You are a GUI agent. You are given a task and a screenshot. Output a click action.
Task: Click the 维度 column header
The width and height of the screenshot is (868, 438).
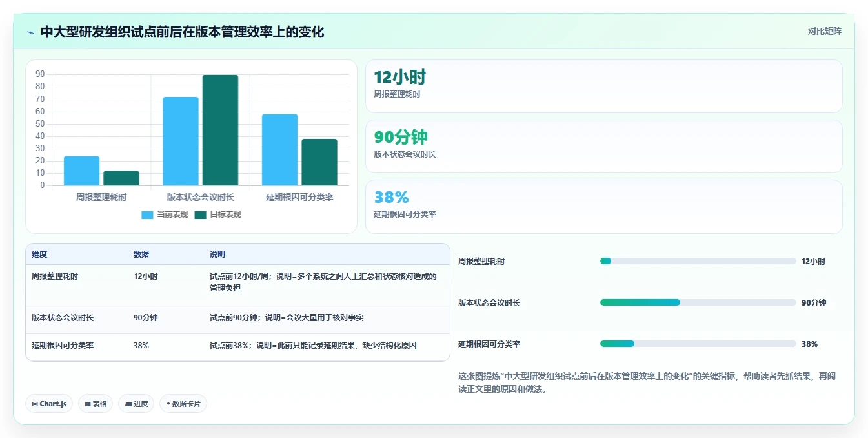point(39,255)
